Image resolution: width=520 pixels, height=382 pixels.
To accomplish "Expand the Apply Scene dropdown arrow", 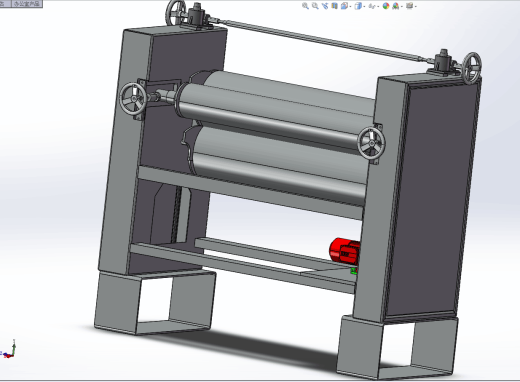I will 402,6.
